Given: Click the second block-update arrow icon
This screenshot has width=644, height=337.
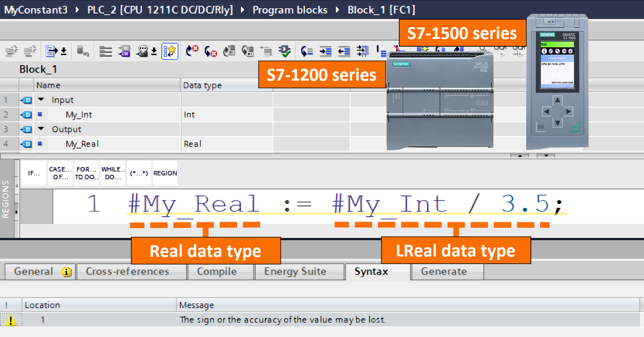Looking at the screenshot, I should [x=248, y=51].
